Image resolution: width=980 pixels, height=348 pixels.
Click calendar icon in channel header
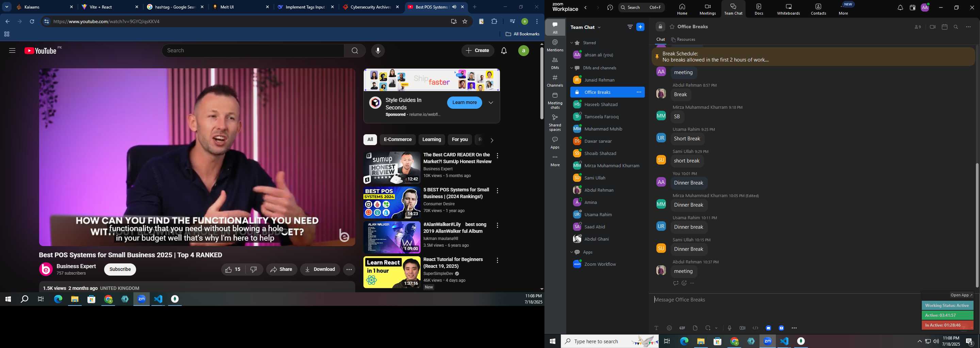[x=944, y=27]
